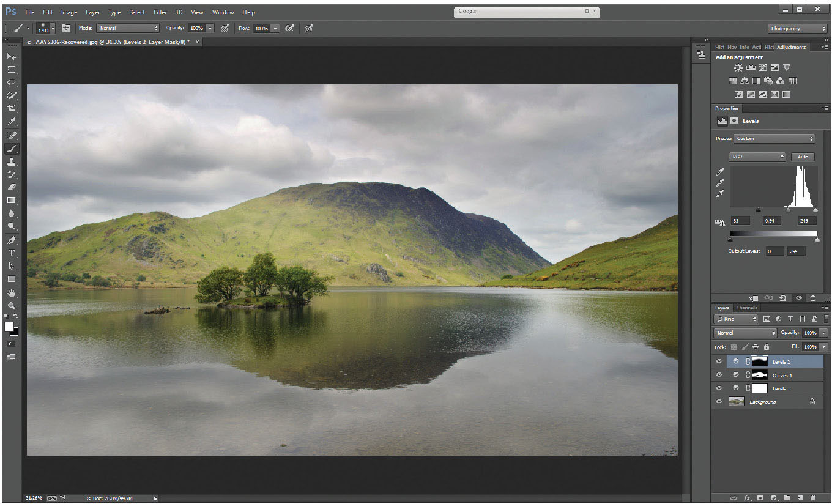Hide the Levels 2 layer

pos(719,361)
